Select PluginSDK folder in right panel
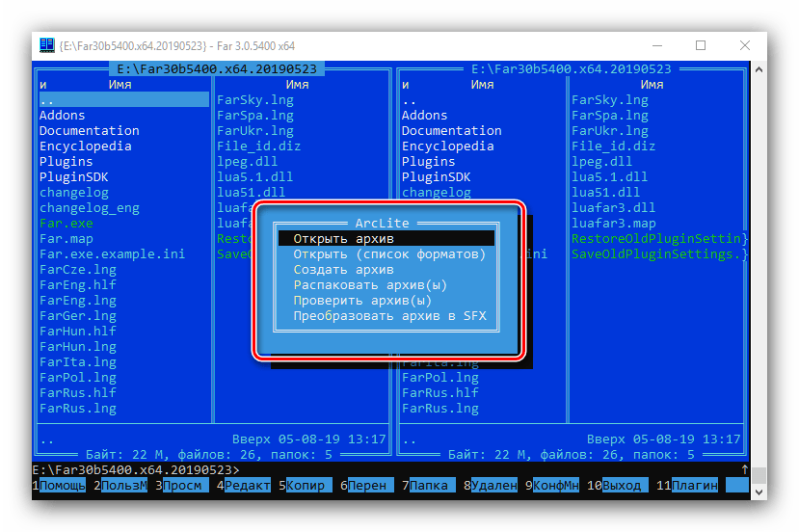This screenshot has height=532, width=799. pos(437,176)
